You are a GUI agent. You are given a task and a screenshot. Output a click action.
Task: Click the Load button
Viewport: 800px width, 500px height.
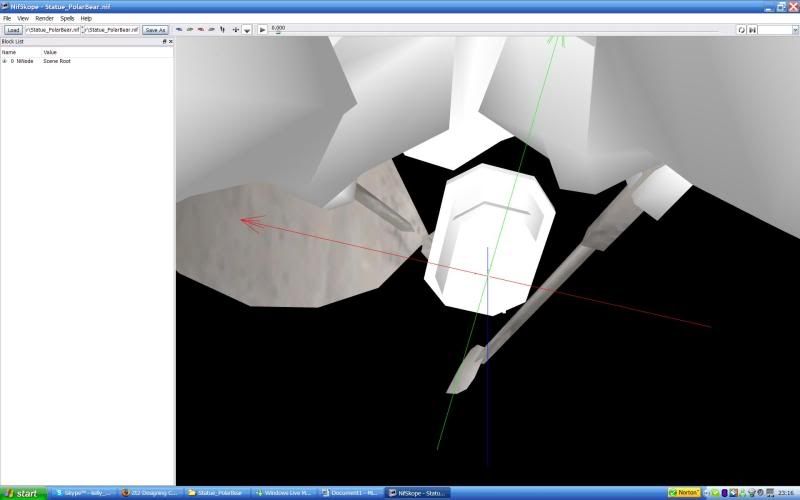(13, 30)
